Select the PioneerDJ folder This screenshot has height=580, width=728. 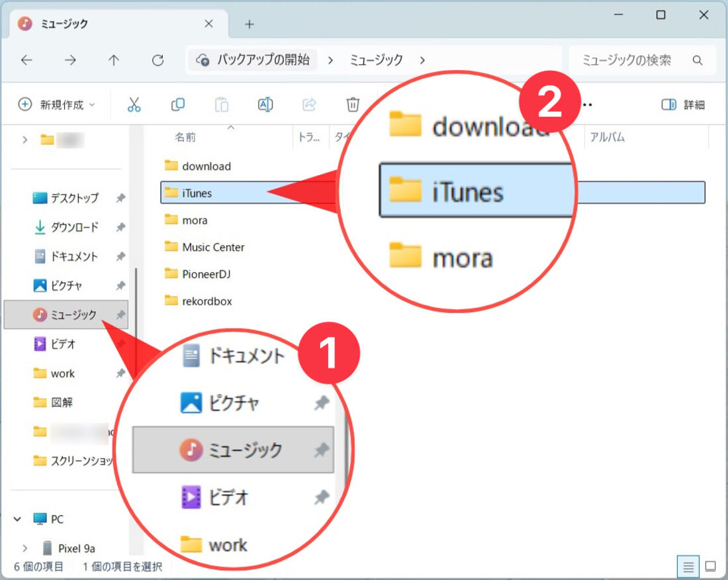198,273
